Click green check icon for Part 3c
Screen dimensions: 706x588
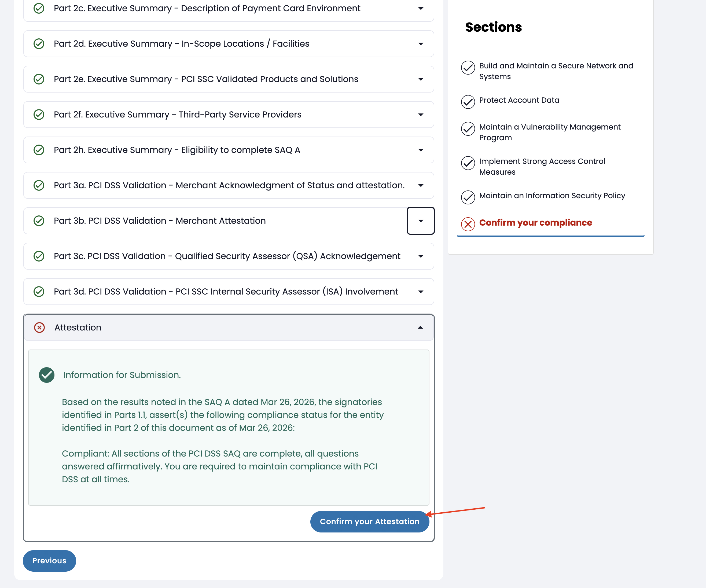tap(39, 256)
